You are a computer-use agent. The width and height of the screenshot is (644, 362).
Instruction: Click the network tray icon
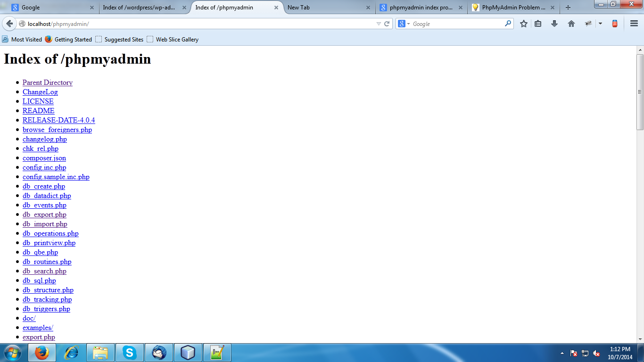[585, 353]
